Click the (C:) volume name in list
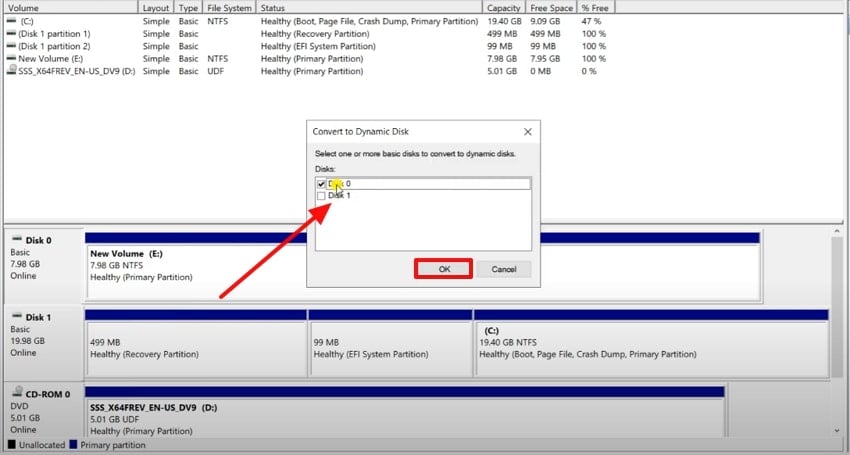 (x=27, y=21)
